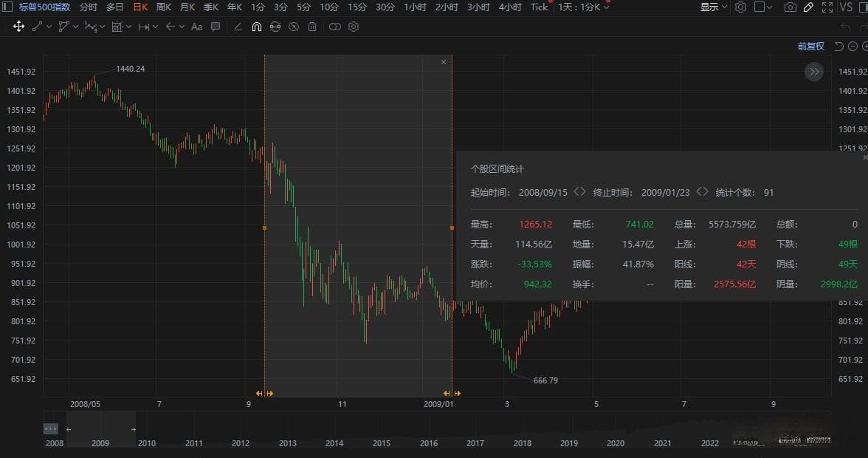Select the wave pattern drawing tool
Viewport: 868px width, 458px height.
pyautogui.click(x=90, y=27)
